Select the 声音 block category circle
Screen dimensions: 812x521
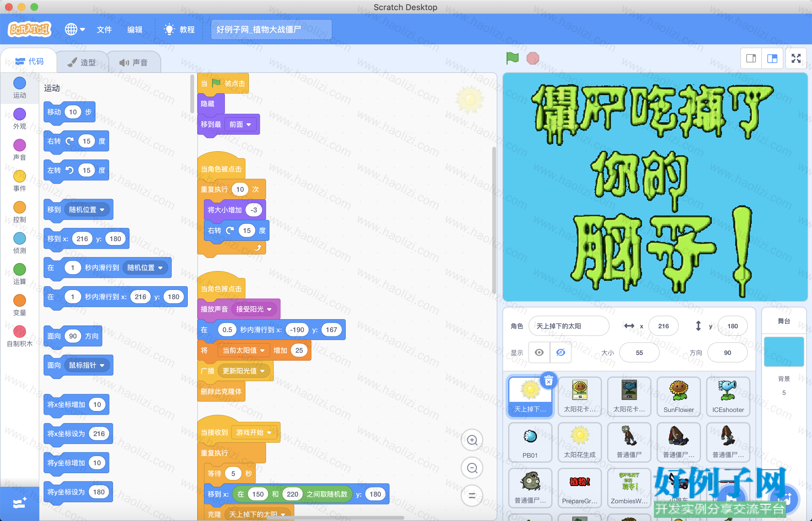(x=20, y=150)
